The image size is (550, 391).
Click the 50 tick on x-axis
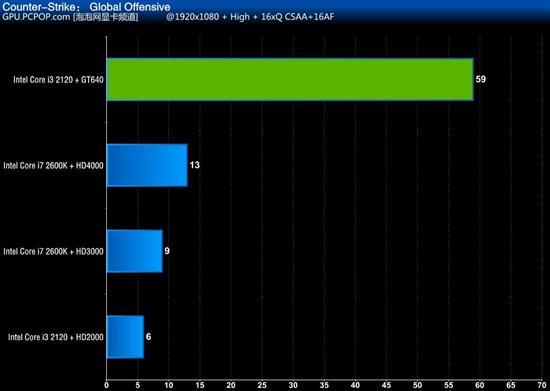point(417,385)
